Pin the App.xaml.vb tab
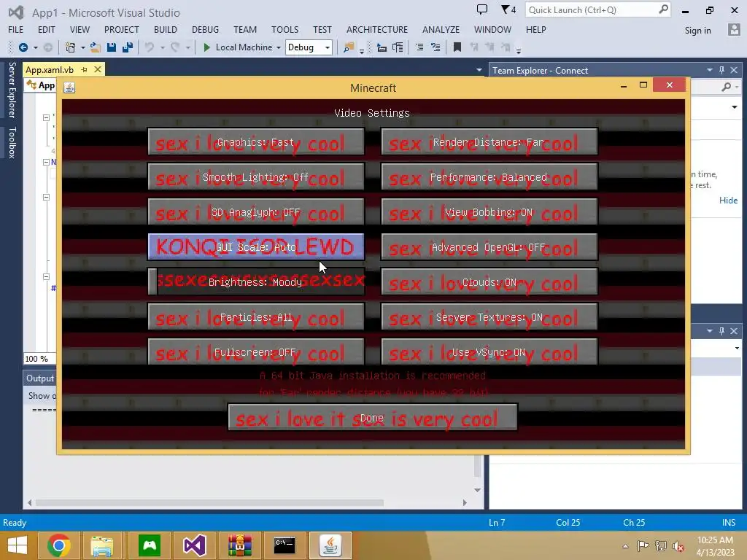The width and height of the screenshot is (747, 560). click(x=85, y=69)
